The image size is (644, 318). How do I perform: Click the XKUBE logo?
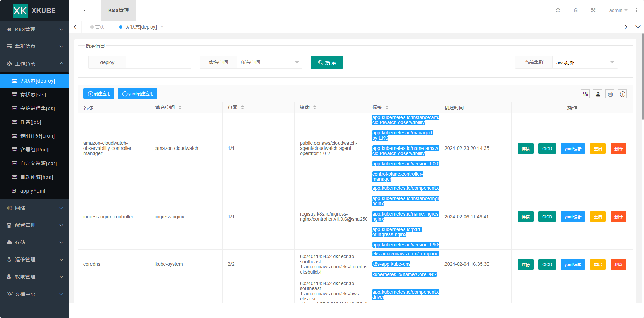tap(34, 10)
